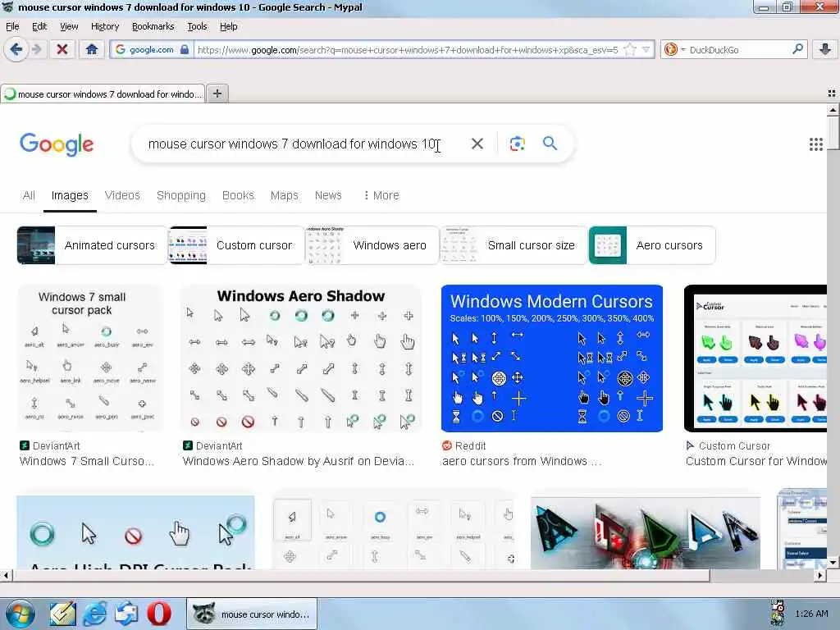Open a new tab with plus button
The width and height of the screenshot is (840, 630).
coord(217,94)
